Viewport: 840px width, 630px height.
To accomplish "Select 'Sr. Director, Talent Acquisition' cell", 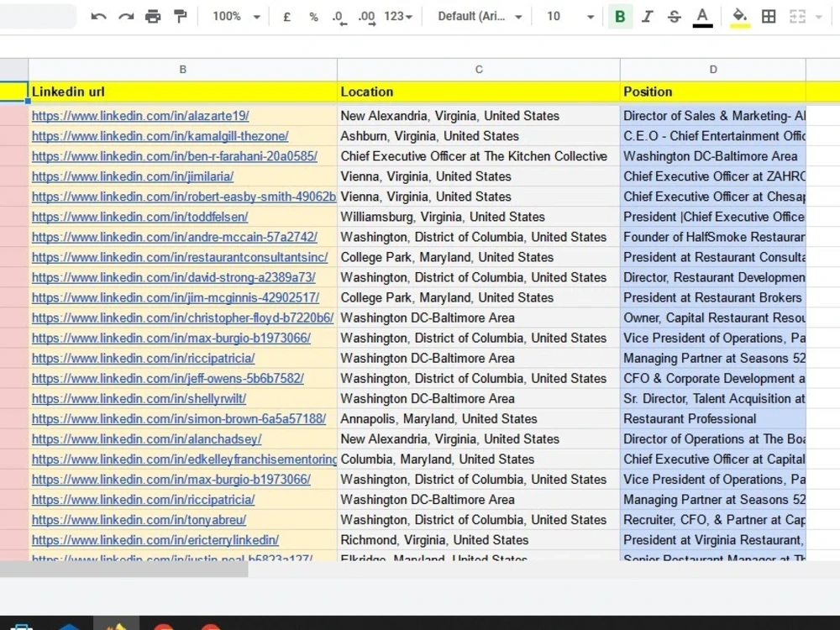I will (x=713, y=398).
